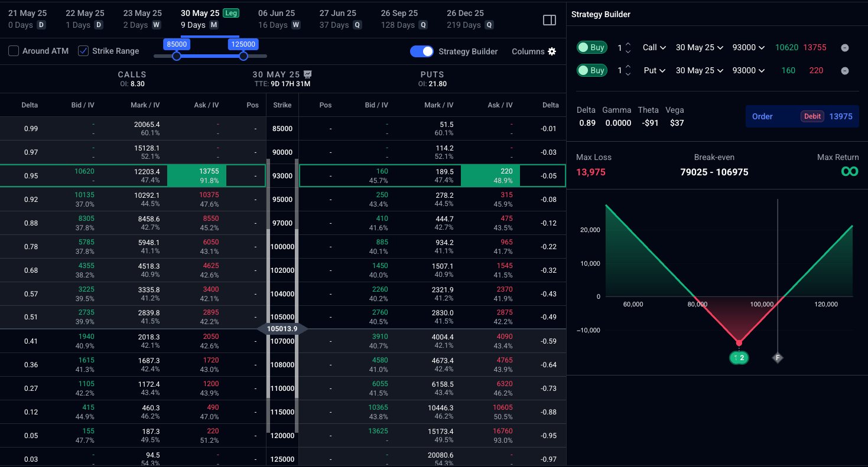The height and width of the screenshot is (467, 868).
Task: Uncheck the Strike Range checkbox
Action: click(83, 51)
